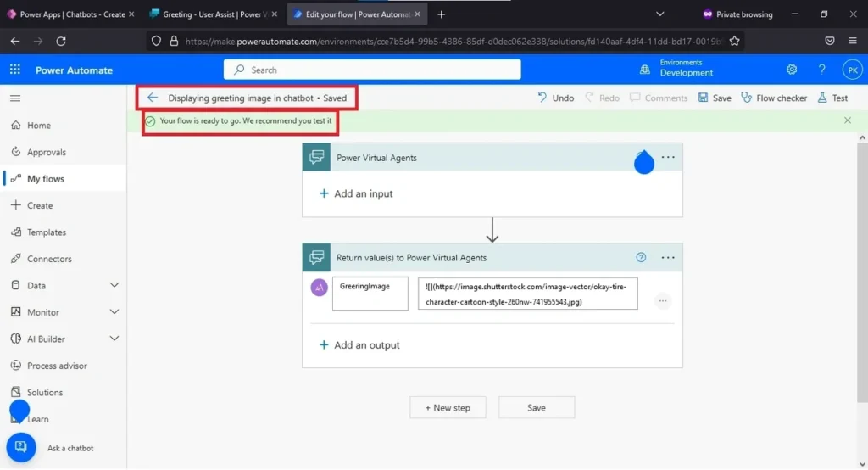
Task: Open a new browser tab
Action: [441, 14]
